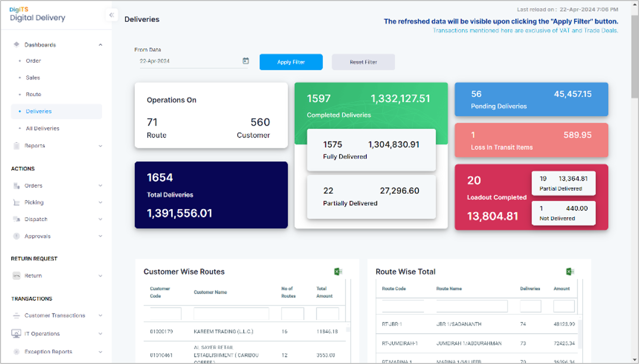Click the Picking cart icon
The width and height of the screenshot is (639, 364).
coord(16,202)
